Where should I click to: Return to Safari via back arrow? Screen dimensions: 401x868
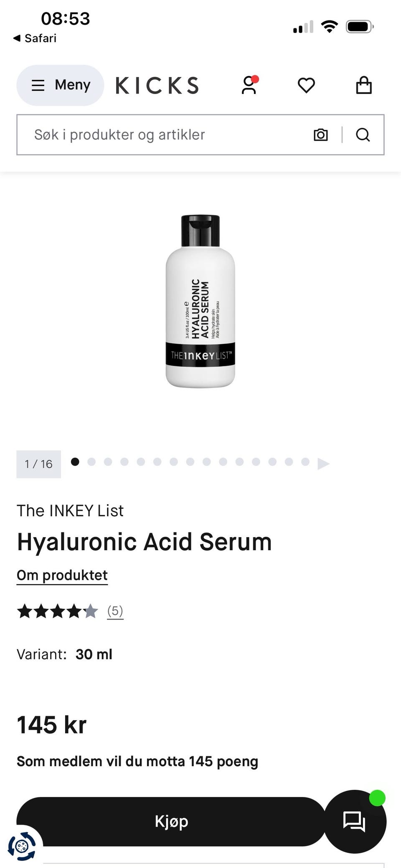pos(35,38)
